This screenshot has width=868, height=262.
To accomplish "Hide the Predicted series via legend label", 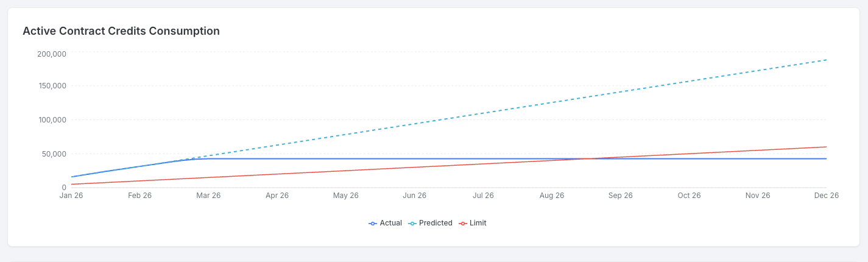I will tap(436, 223).
